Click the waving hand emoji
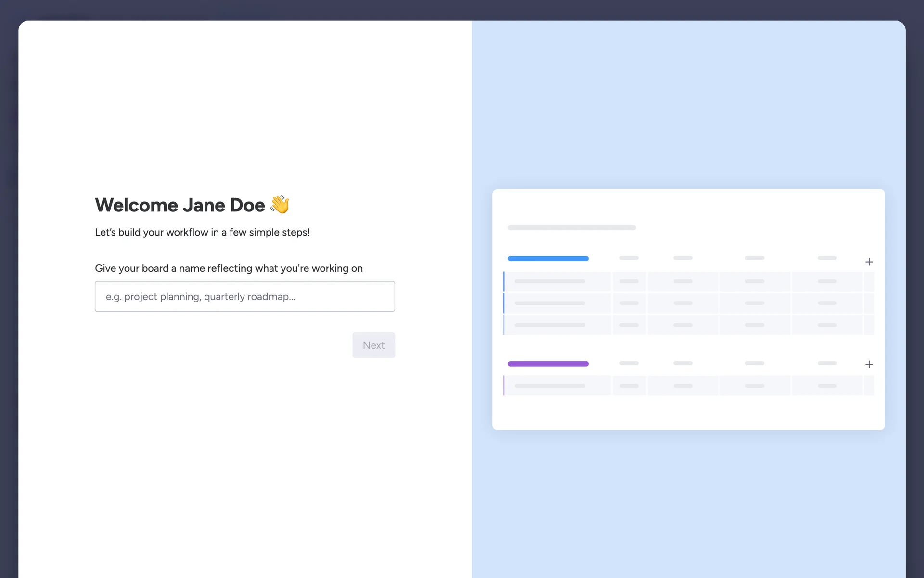The height and width of the screenshot is (578, 924). pyautogui.click(x=280, y=204)
